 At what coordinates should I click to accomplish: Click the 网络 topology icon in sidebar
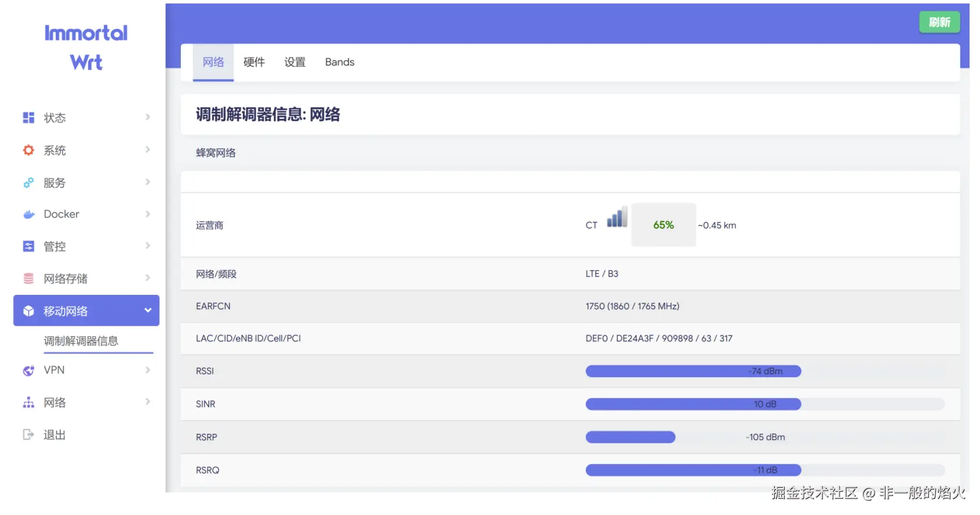tap(28, 402)
